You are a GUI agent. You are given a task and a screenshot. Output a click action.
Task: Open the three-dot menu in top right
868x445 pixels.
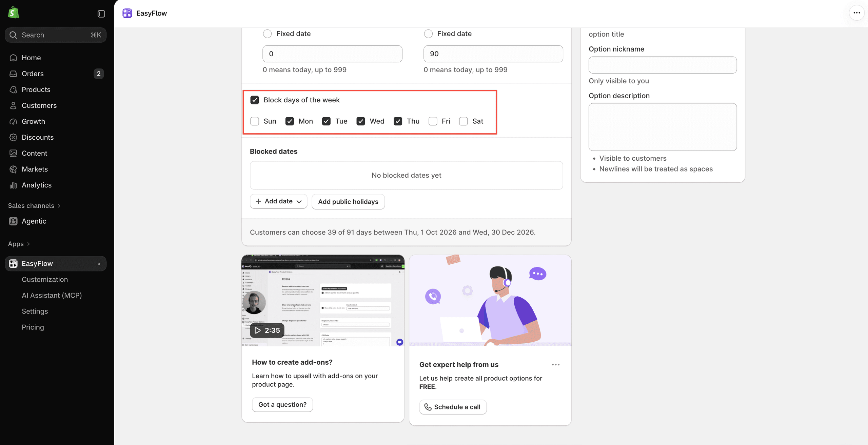click(x=856, y=13)
